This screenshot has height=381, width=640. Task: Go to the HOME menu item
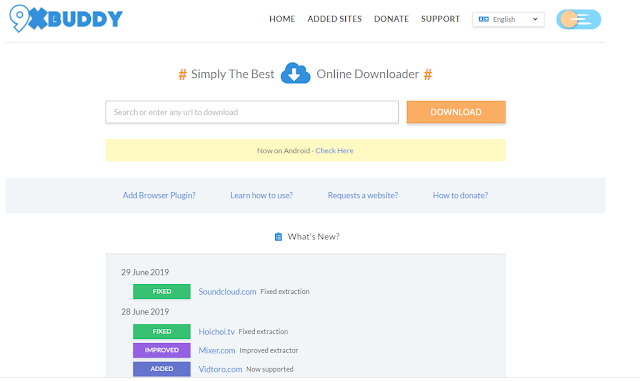(x=282, y=19)
